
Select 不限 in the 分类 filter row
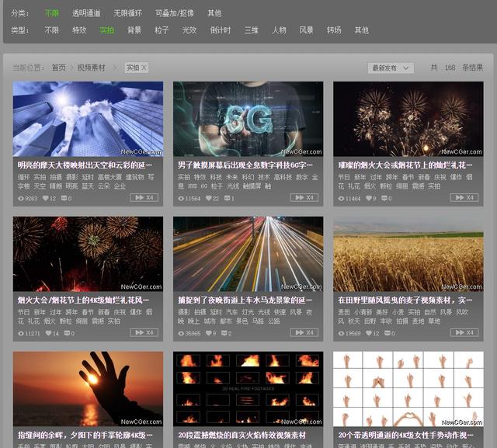[x=51, y=13]
